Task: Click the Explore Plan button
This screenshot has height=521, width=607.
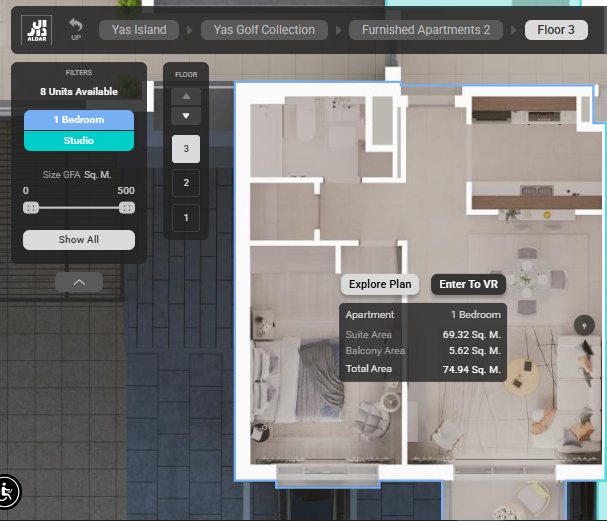Action: tap(380, 285)
